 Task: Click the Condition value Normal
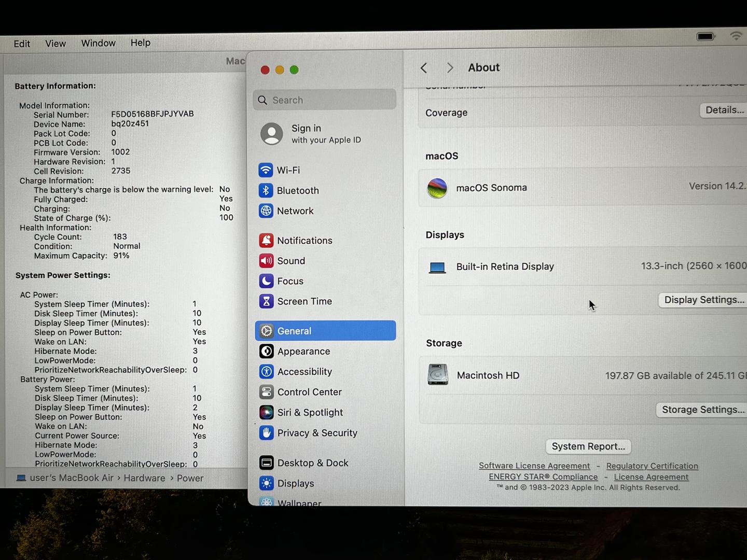127,246
